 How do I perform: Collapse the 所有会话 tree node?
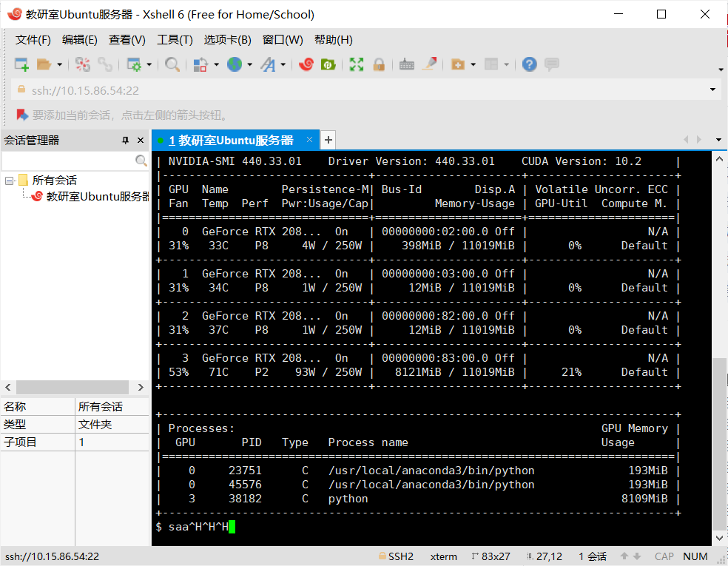pyautogui.click(x=7, y=180)
